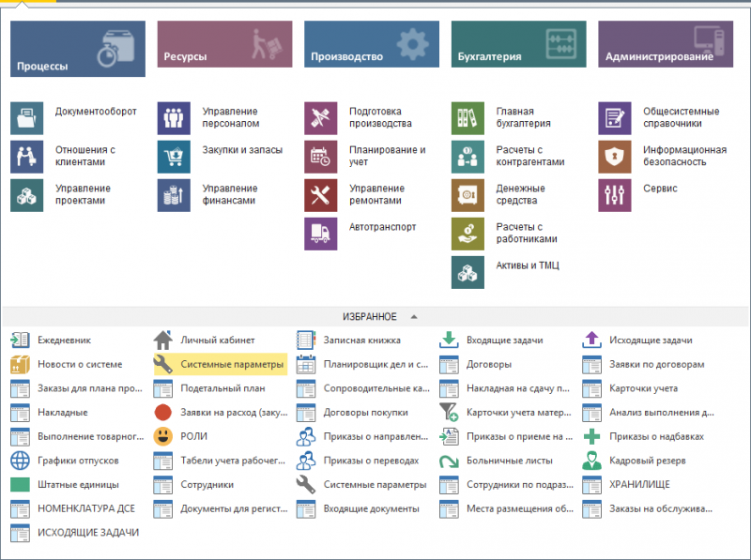
Task: Open the Сервис sliders icon
Action: point(615,195)
